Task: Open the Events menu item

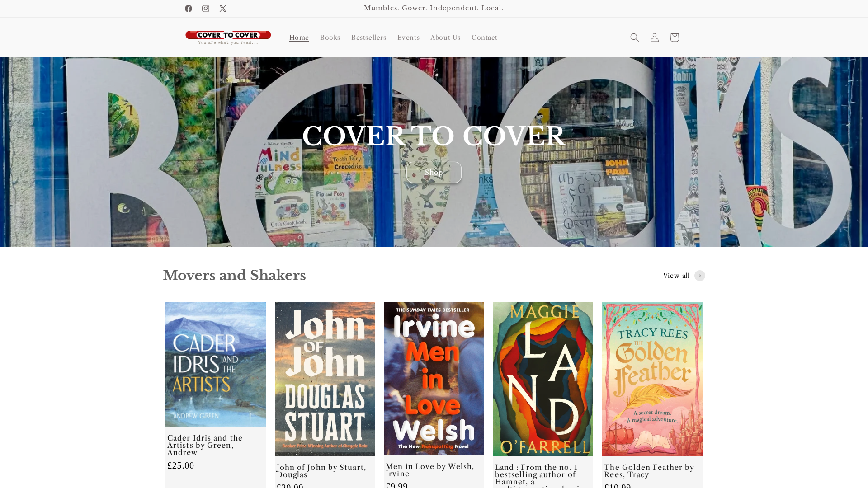Action: [408, 38]
